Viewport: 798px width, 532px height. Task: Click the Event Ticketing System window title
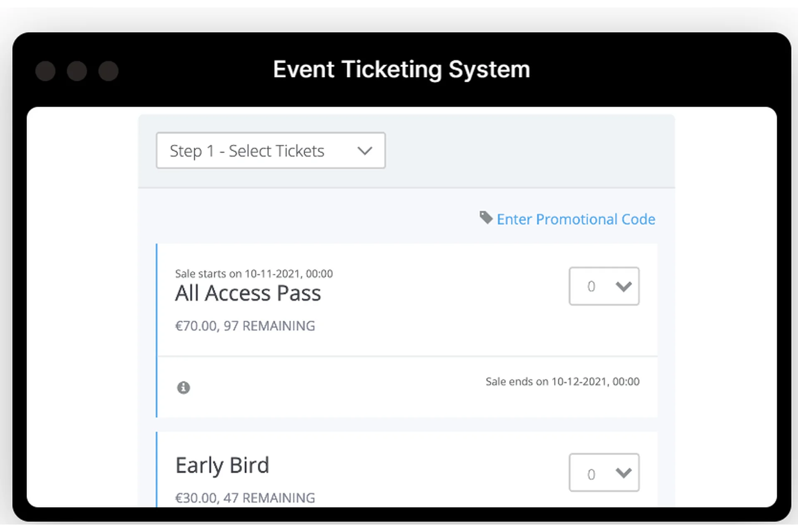401,69
